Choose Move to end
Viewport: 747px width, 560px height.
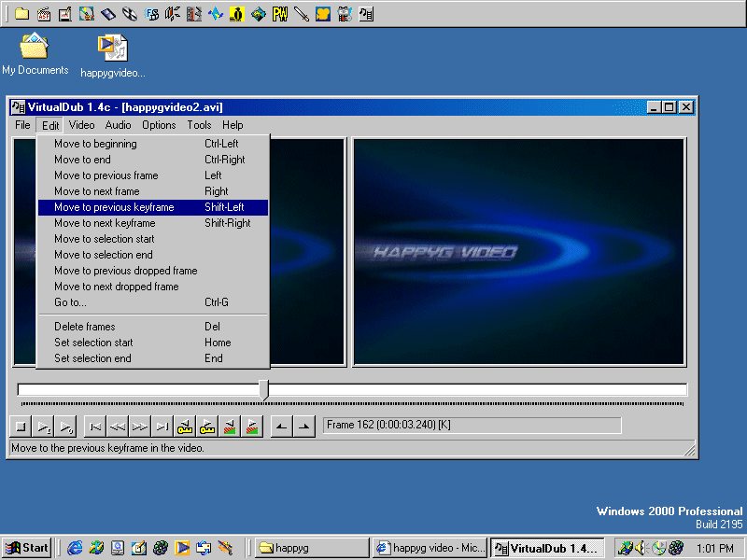[153, 160]
